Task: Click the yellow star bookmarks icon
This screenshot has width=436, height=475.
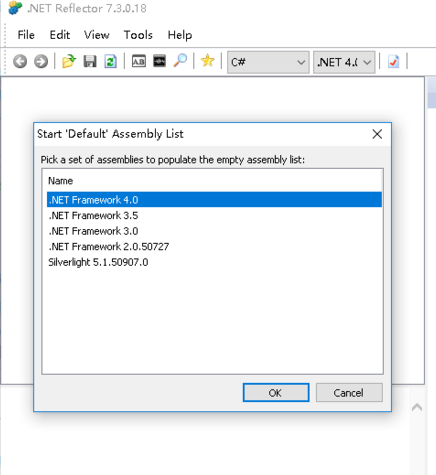Action: (x=207, y=61)
